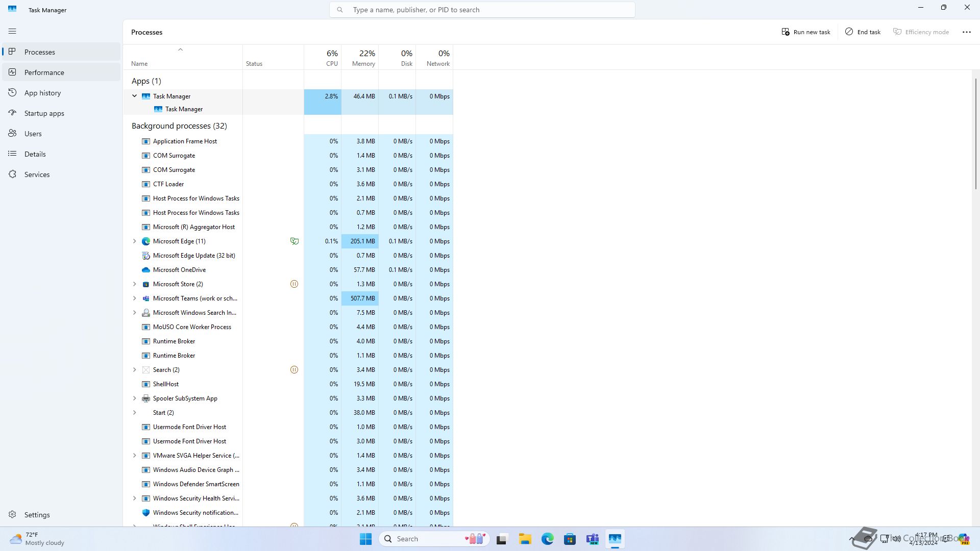Expand Microsoft Teams process group

click(135, 298)
